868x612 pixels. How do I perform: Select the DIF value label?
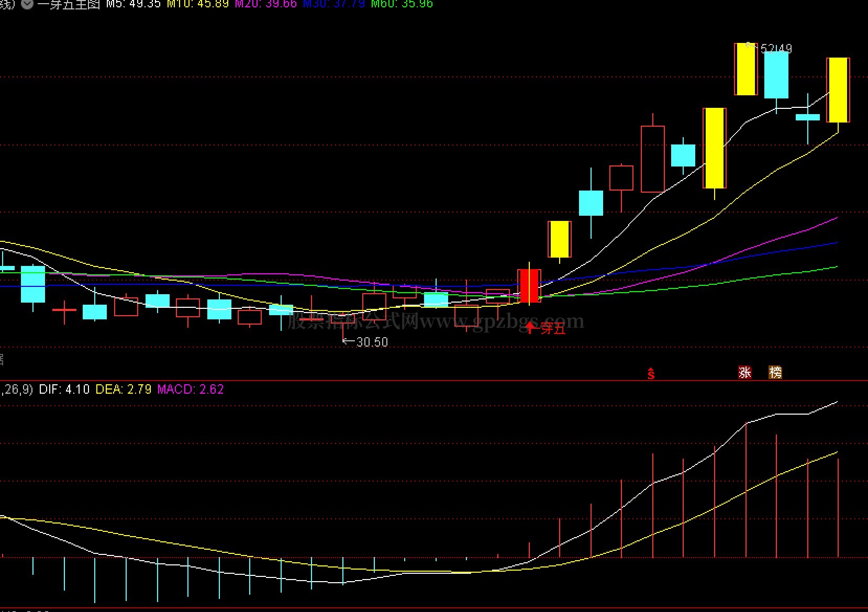(64, 389)
